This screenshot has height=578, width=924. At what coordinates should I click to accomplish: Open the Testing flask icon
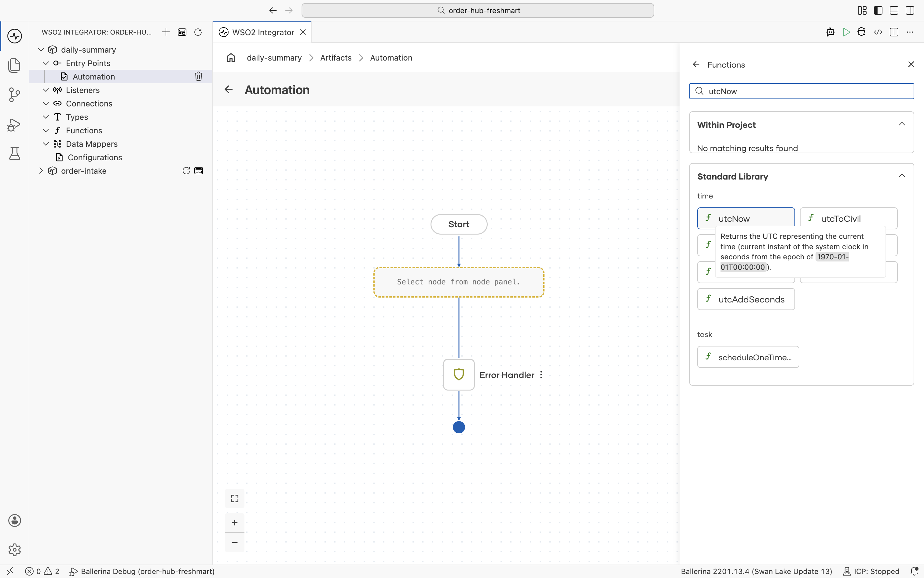pos(14,153)
